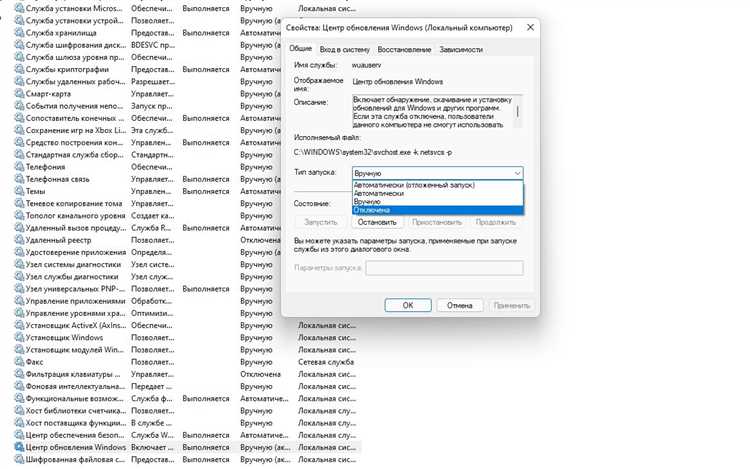This screenshot has height=469, width=750.
Task: Click gear icon beside Фоновая интеллектуальная служба
Action: pos(19,386)
